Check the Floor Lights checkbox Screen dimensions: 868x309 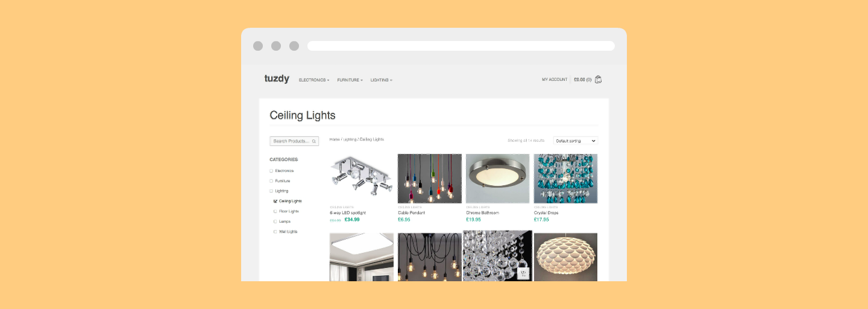click(275, 211)
